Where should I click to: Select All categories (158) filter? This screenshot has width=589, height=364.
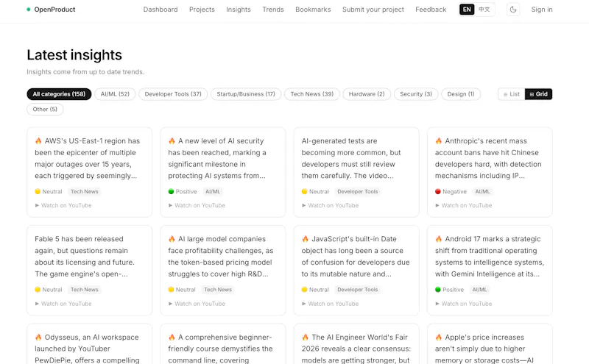click(59, 94)
